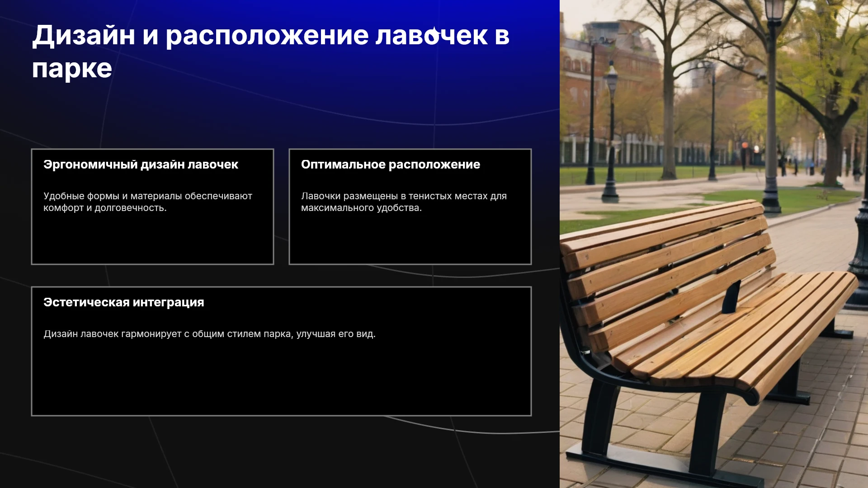This screenshot has height=488, width=868.
Task: Select the park bench photo
Action: coord(714,244)
